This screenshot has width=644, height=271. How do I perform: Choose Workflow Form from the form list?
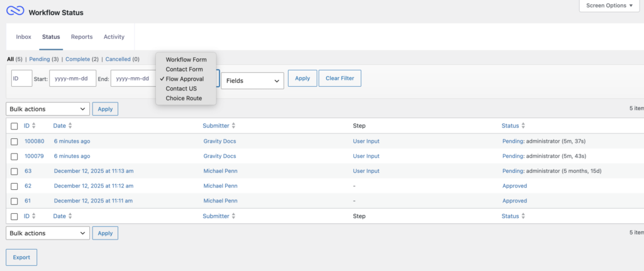[x=186, y=60]
